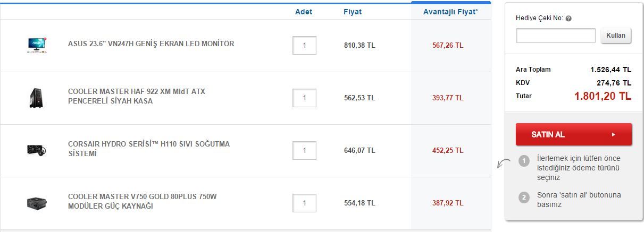Open the ASUS 23.6" VN247H monitor link
Viewport: 644px width, 232px height.
151,44
